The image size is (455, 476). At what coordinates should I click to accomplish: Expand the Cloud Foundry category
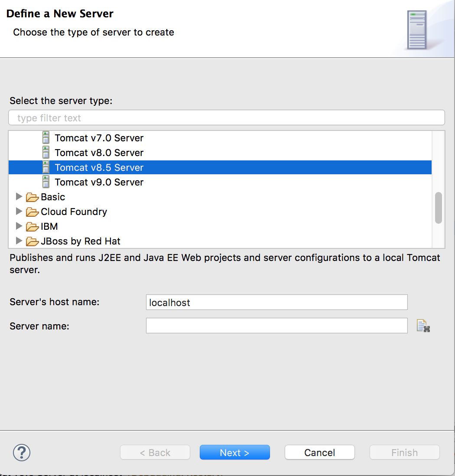pos(19,211)
